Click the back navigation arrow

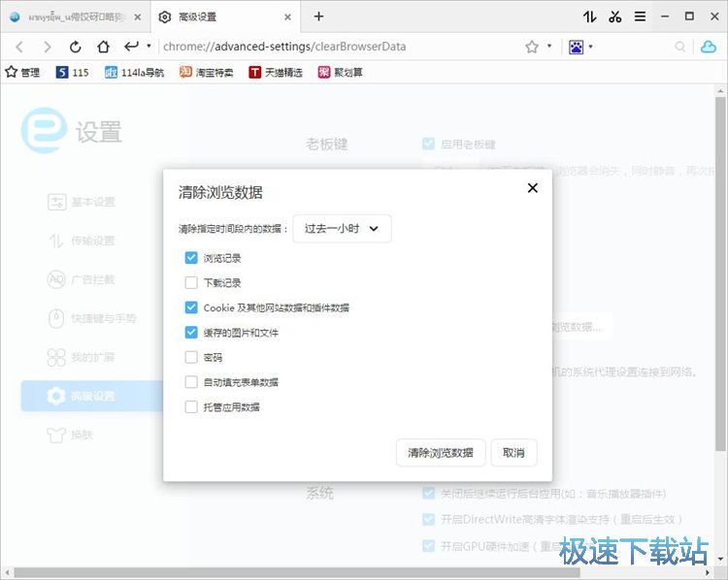(19, 47)
